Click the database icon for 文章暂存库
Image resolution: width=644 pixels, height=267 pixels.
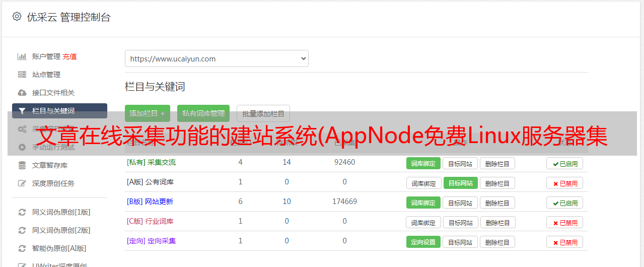pos(22,165)
